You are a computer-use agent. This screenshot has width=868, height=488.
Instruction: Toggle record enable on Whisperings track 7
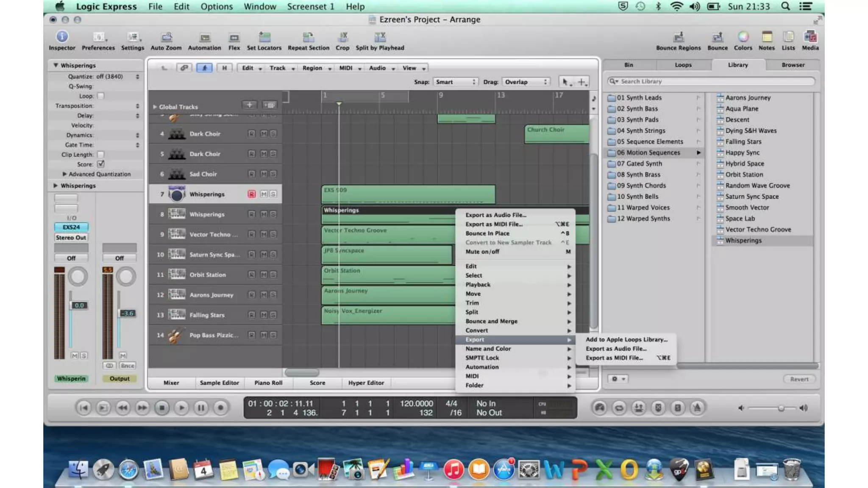[x=251, y=194]
